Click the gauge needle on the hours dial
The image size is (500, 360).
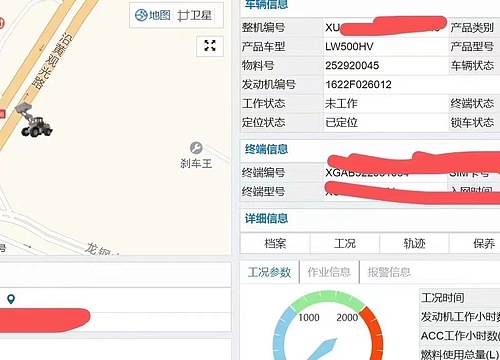tap(323, 348)
